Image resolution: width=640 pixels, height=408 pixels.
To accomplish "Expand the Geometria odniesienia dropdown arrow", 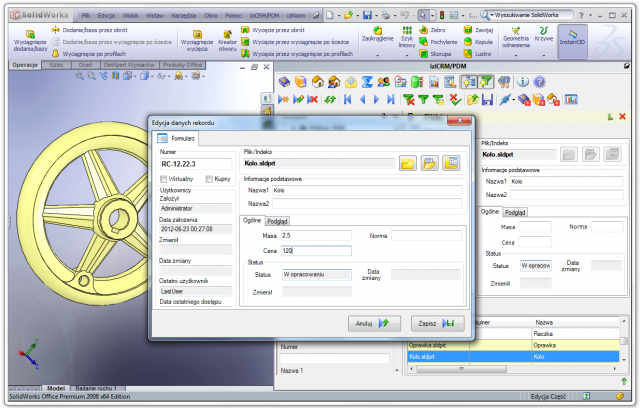I will [516, 55].
